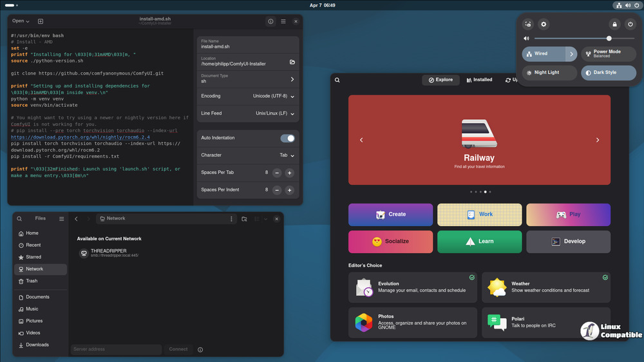Toggle the Dark Style quick setting
This screenshot has height=362, width=644.
click(609, 73)
